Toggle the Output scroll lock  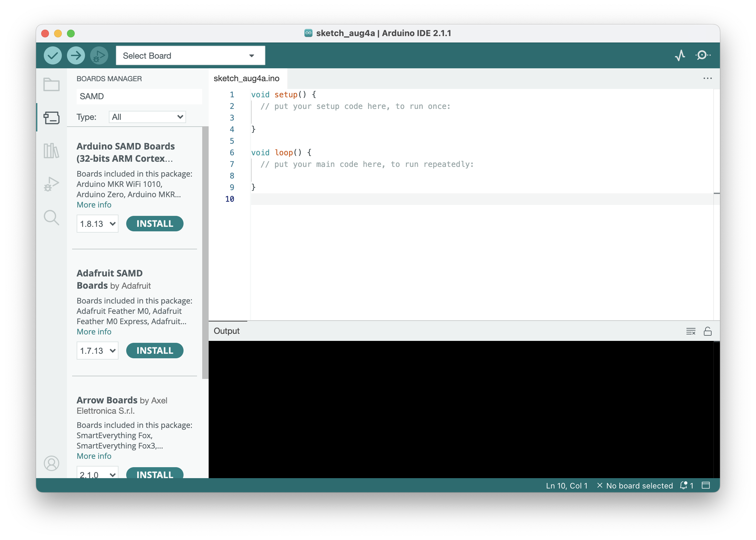pyautogui.click(x=707, y=331)
